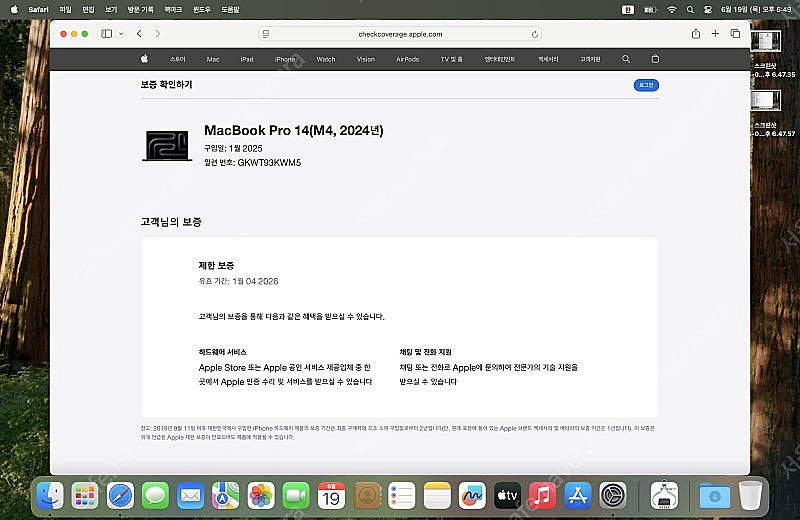Open Contacts from the Dock
The image size is (800, 520).
pyautogui.click(x=367, y=496)
